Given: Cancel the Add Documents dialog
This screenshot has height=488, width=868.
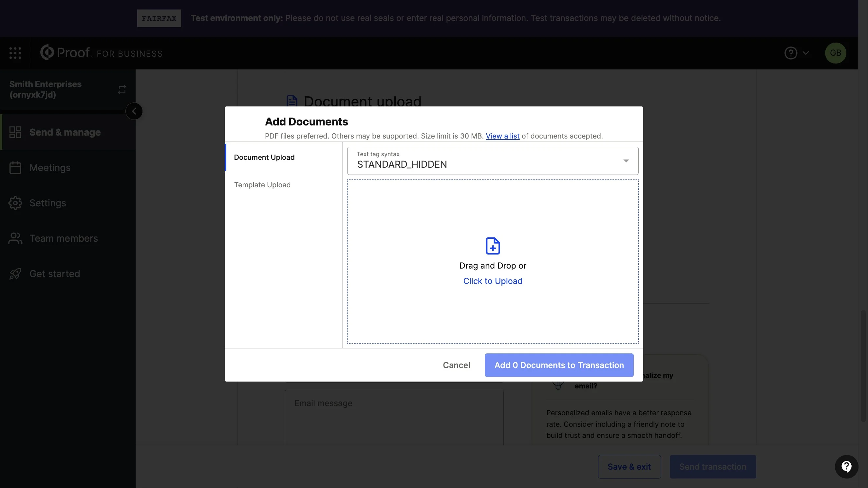Looking at the screenshot, I should click(x=456, y=365).
